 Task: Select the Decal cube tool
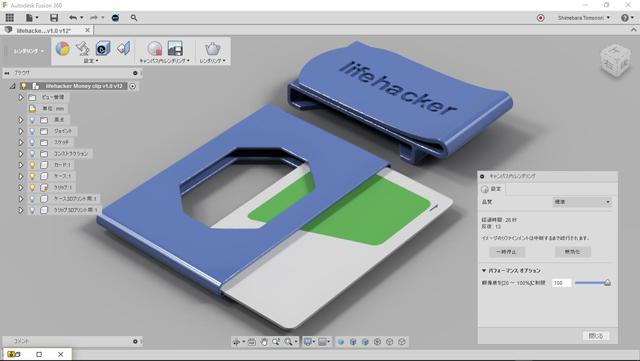(103, 49)
